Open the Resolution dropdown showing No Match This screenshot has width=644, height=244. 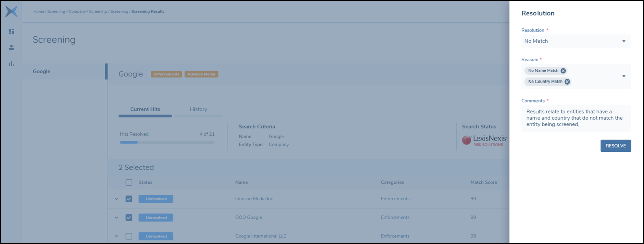[576, 41]
